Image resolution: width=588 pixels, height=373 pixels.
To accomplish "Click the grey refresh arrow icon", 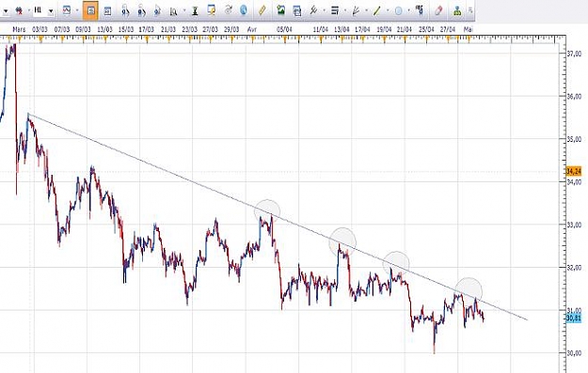I will [228, 10].
